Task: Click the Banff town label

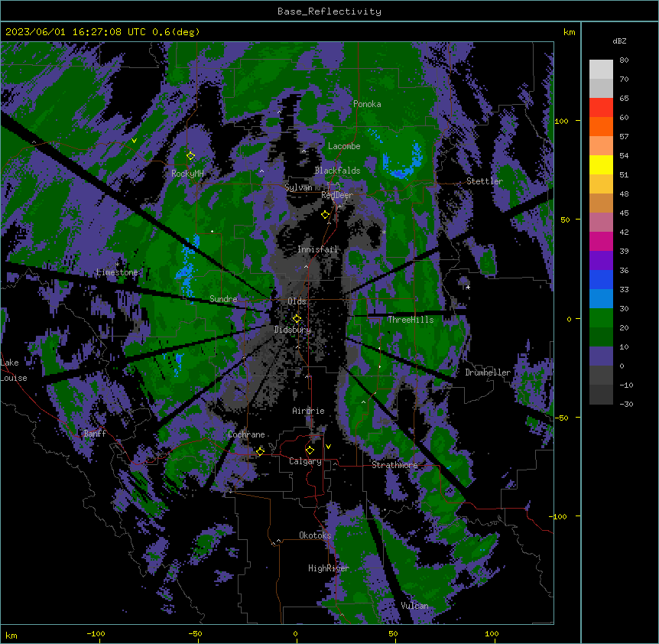Action: point(95,434)
